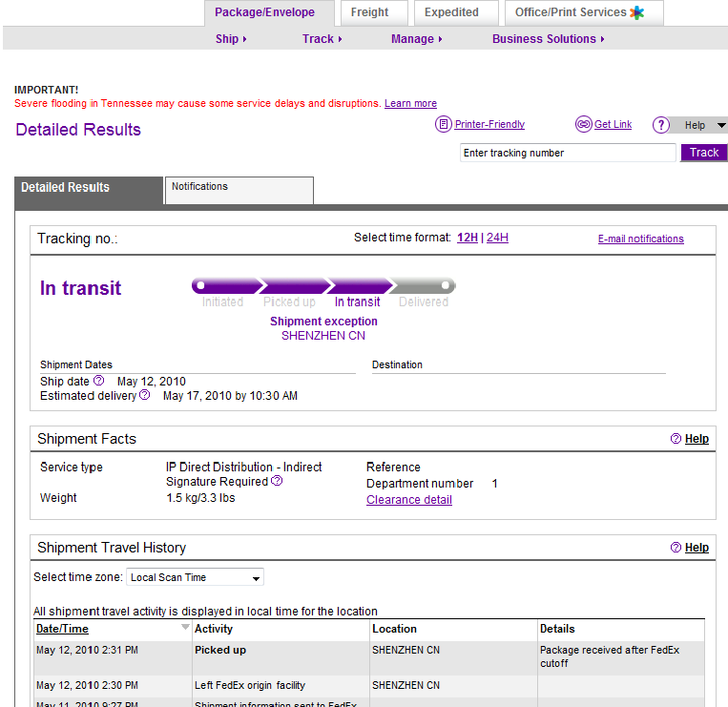Click the Picked up progress segment
This screenshot has width=728, height=707.
pos(294,286)
